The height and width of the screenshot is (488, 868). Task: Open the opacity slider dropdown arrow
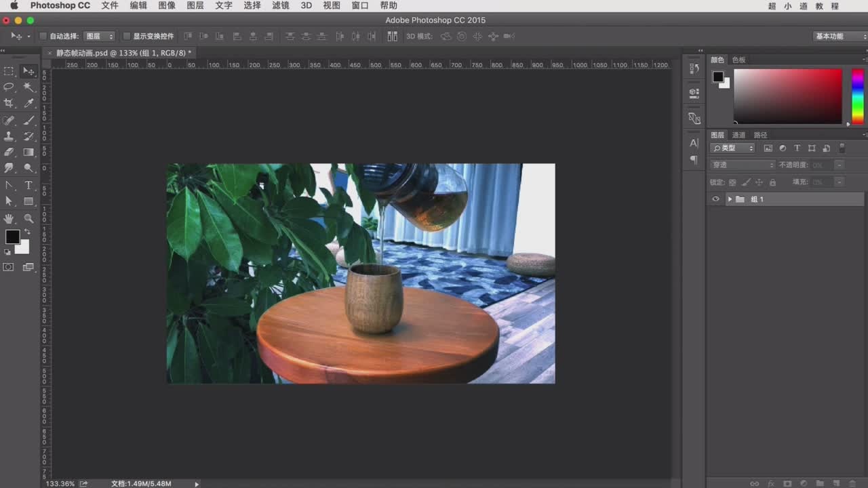(840, 165)
